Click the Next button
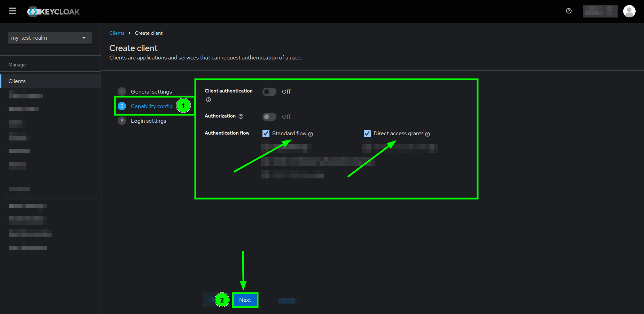 click(245, 300)
